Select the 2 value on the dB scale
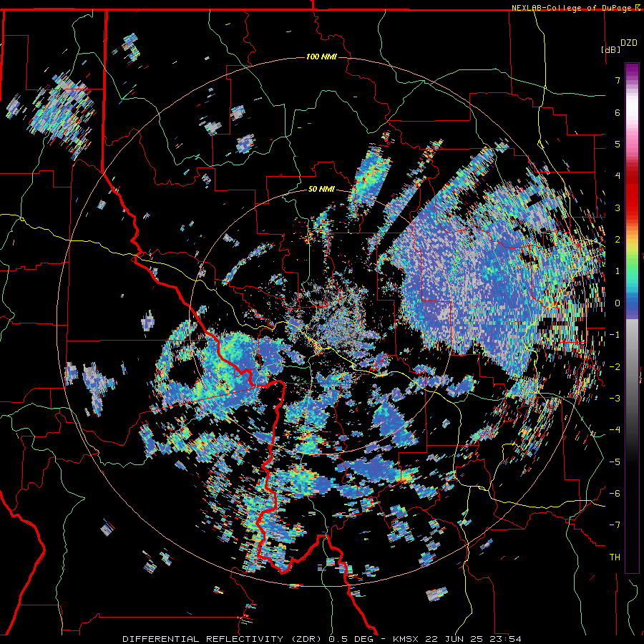 [x=618, y=240]
